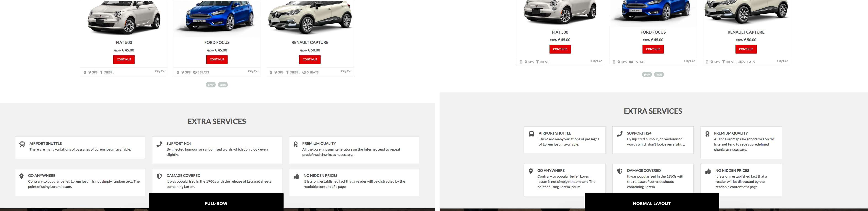The height and width of the screenshot is (211, 868).
Task: Click GPS pin icon on Ford Focus card, full-row layout
Action: click(183, 72)
